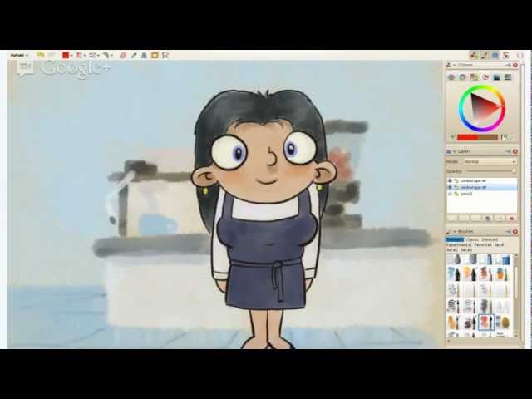This screenshot has width=532, height=399.
Task: Switch to the Classic brush group tab
Action: [472, 239]
